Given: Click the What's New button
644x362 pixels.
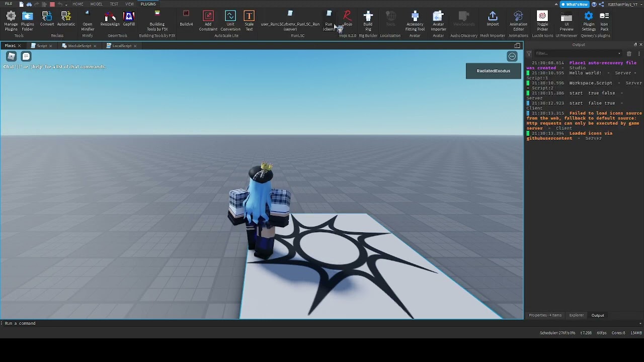Looking at the screenshot, I should (575, 4).
